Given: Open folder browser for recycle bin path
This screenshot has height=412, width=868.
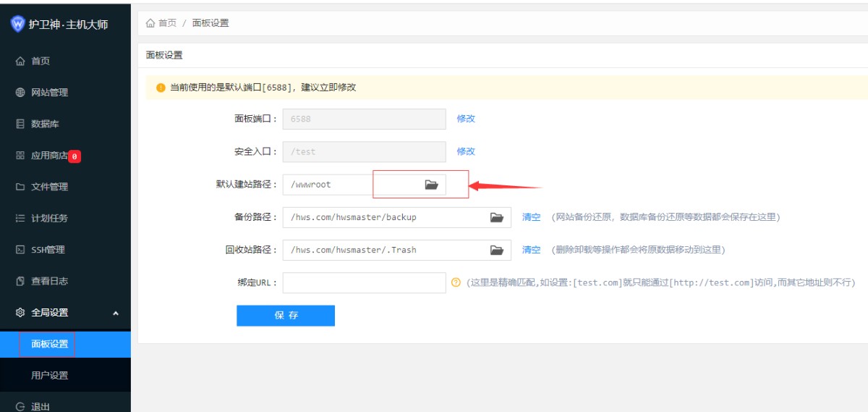Looking at the screenshot, I should 496,250.
